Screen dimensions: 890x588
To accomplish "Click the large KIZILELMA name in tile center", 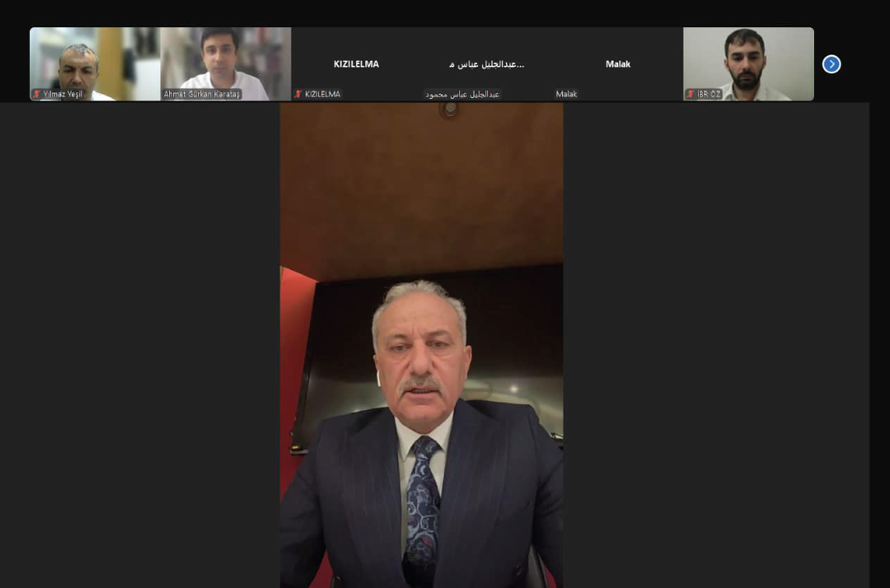I will pos(356,64).
